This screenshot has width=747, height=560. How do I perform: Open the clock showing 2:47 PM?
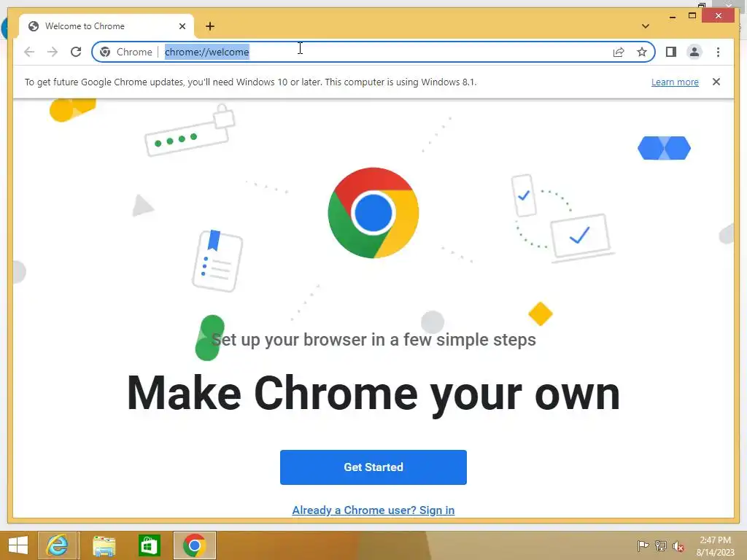(715, 545)
